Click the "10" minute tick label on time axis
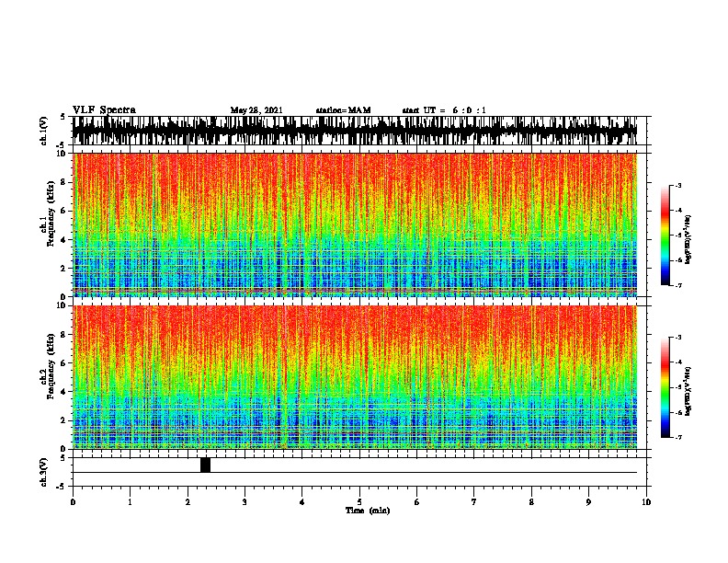728x563 pixels. pos(646,502)
